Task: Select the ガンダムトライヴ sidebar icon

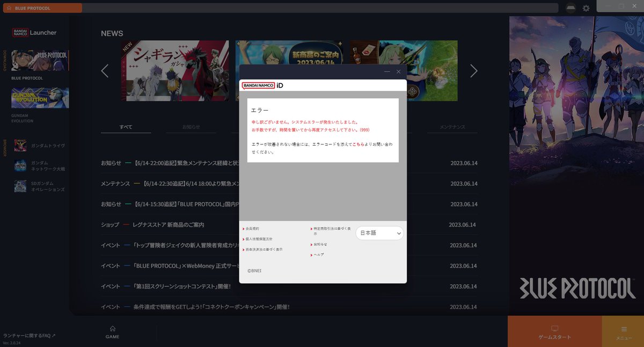Action: click(x=20, y=145)
